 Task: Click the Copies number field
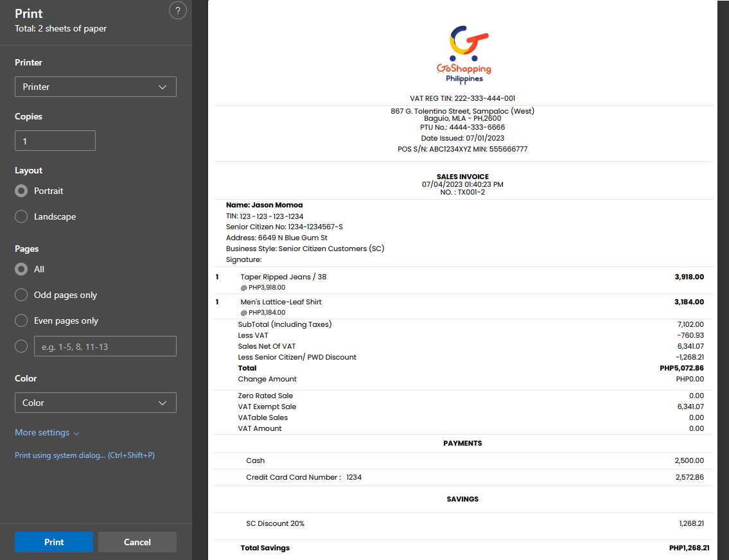[55, 141]
